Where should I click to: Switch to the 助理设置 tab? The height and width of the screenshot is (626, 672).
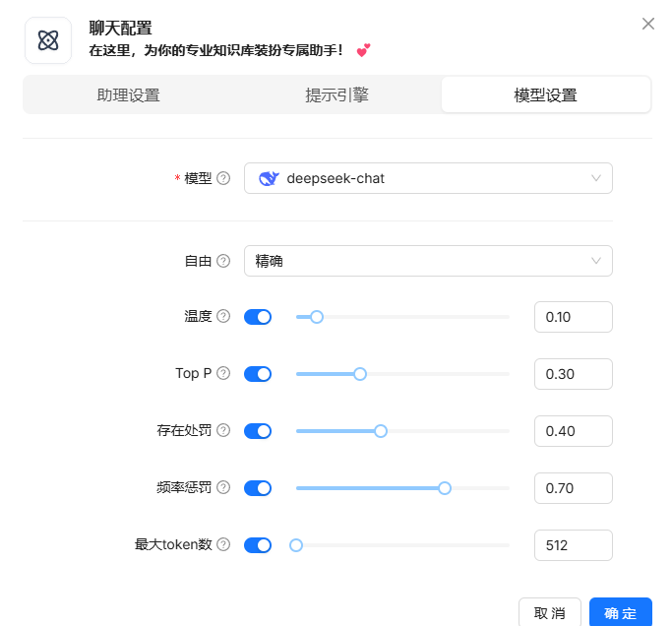pyautogui.click(x=128, y=95)
